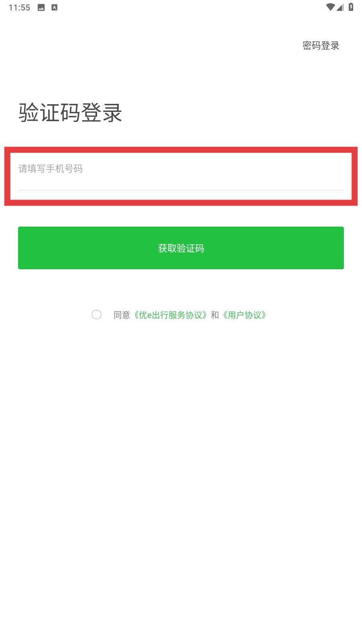The height and width of the screenshot is (644, 362).
Task: Tap the battery charging icon
Action: click(x=351, y=7)
